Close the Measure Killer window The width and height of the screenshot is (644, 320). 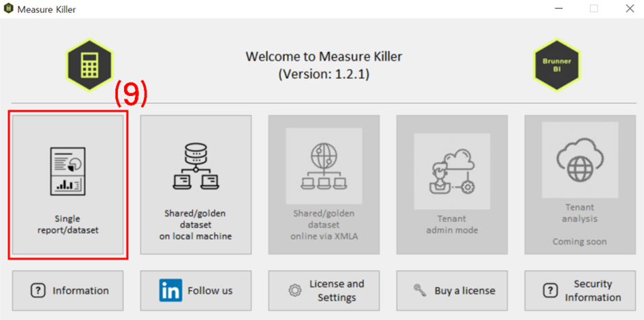click(x=630, y=9)
